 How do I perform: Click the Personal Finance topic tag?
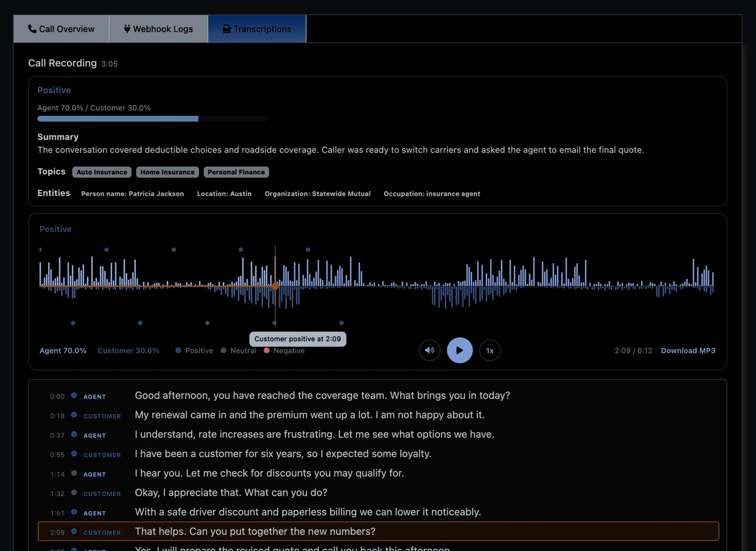pos(236,172)
